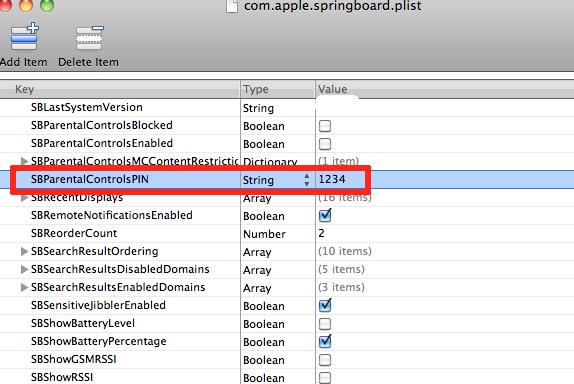Screen dimensions: 574x384
Task: Click the plist document icon in title bar
Action: tap(232, 6)
